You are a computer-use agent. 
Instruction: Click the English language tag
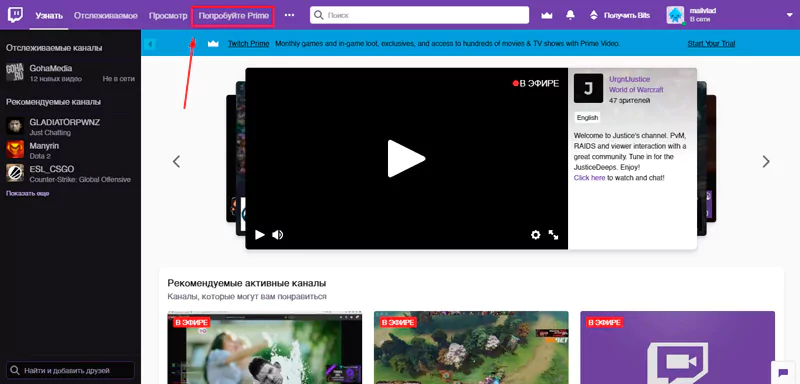pyautogui.click(x=587, y=118)
